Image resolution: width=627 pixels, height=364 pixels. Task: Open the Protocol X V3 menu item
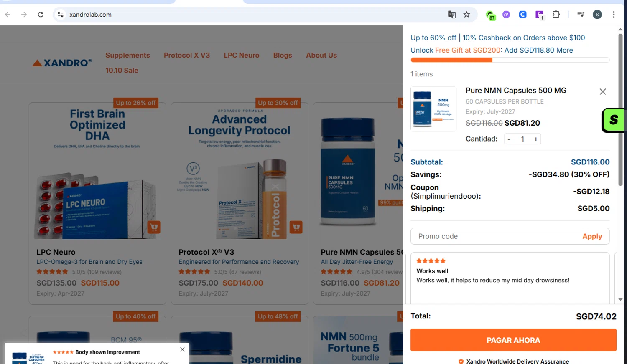coord(187,55)
